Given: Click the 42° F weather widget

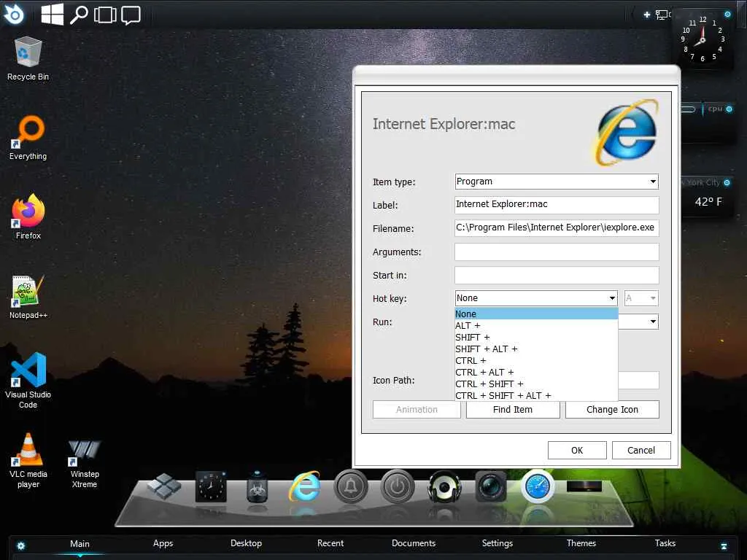Looking at the screenshot, I should click(708, 202).
